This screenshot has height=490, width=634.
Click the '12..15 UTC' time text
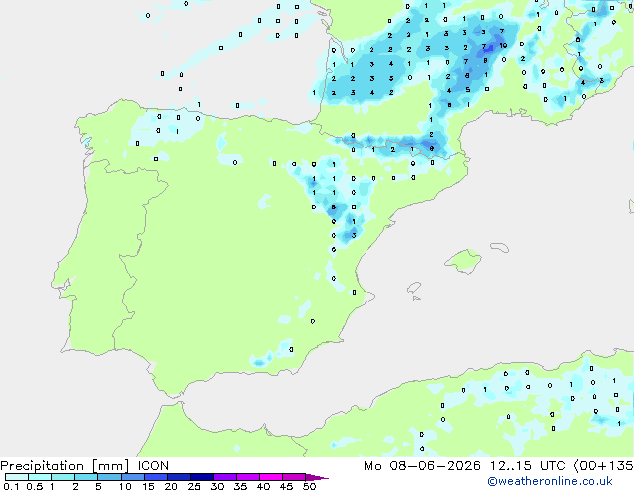click(528, 466)
